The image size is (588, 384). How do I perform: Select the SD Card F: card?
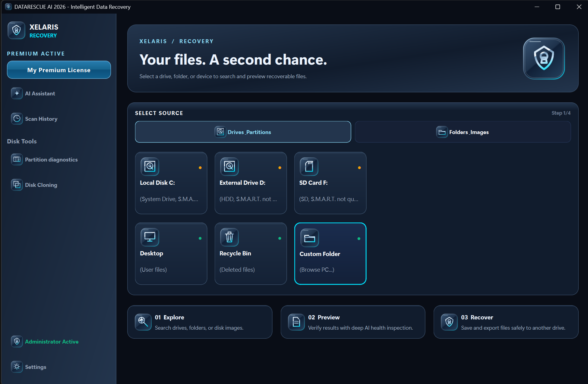(330, 183)
